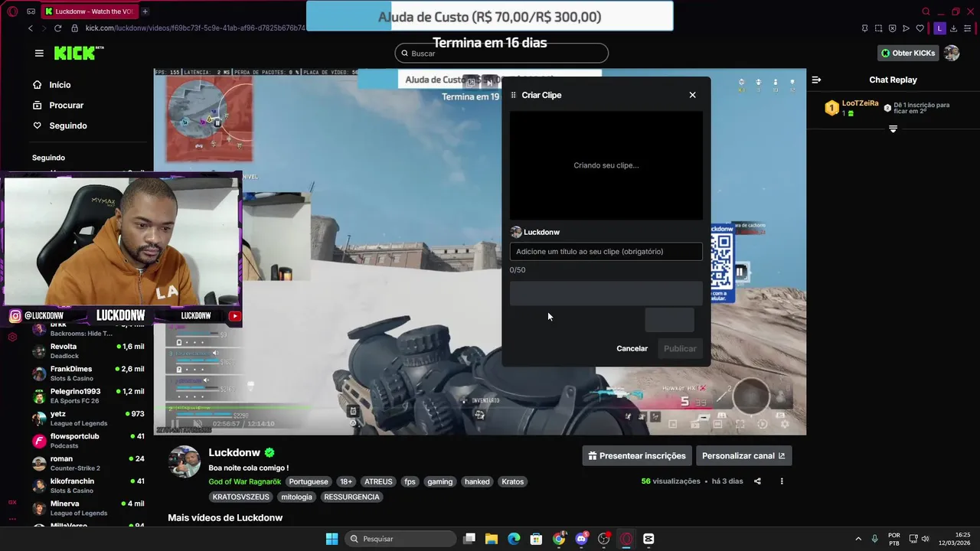Image resolution: width=980 pixels, height=551 pixels.
Task: Click the Buscar search field
Action: pyautogui.click(x=501, y=53)
